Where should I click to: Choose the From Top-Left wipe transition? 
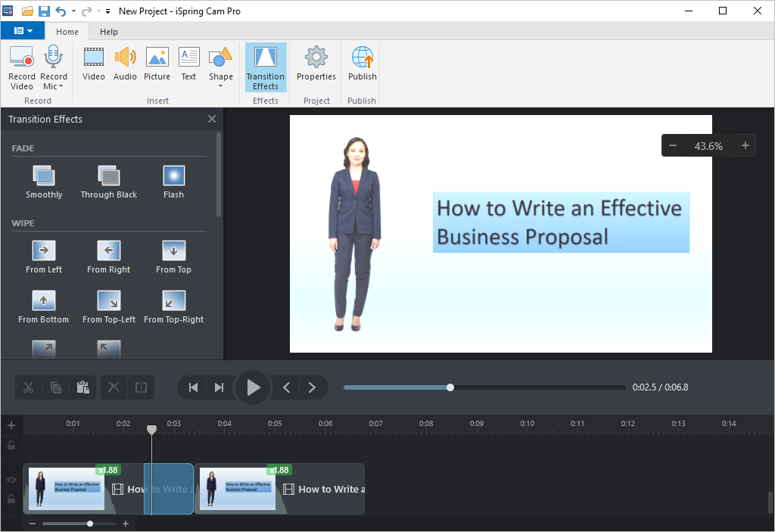click(x=109, y=306)
